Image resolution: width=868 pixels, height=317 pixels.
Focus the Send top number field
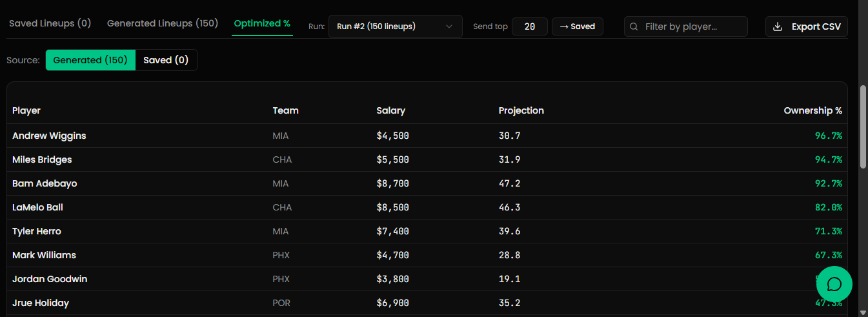tap(530, 26)
